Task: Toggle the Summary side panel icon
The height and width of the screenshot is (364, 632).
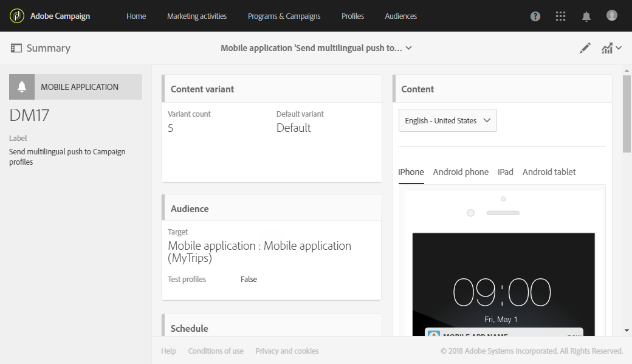Action: point(16,48)
